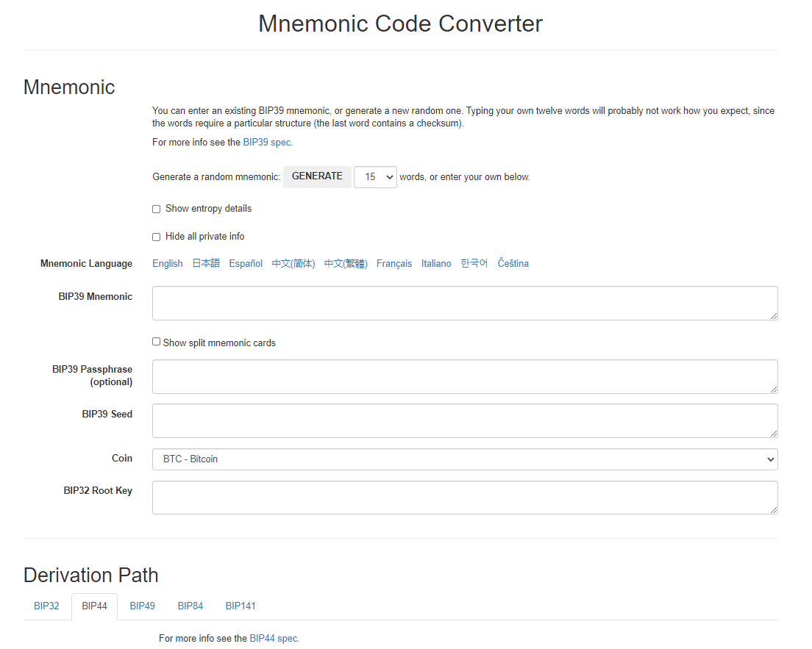812x649 pixels.
Task: Open the BIP141 tab
Action: coord(241,606)
